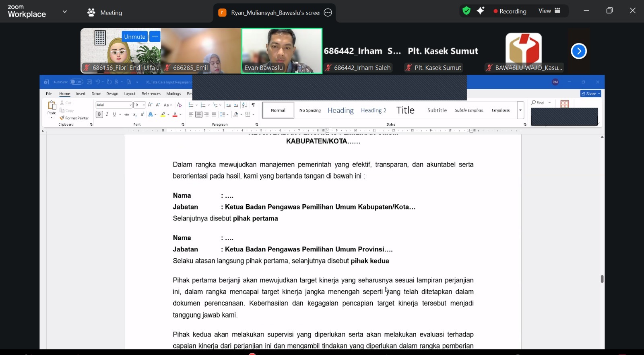Viewport: 644px width, 355px height.
Task: Click the Increase Font Size icon
Action: pos(150,105)
